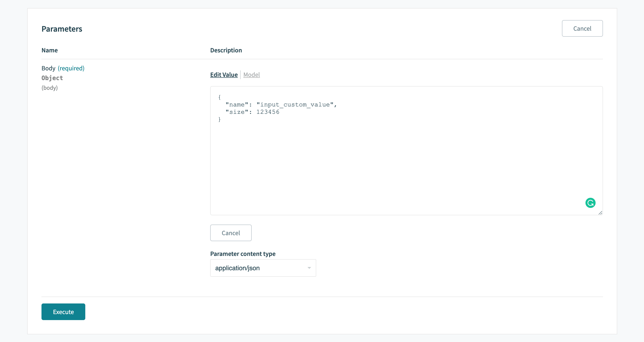The height and width of the screenshot is (342, 644).
Task: Place cursor on the 123456 size value
Action: click(x=268, y=112)
